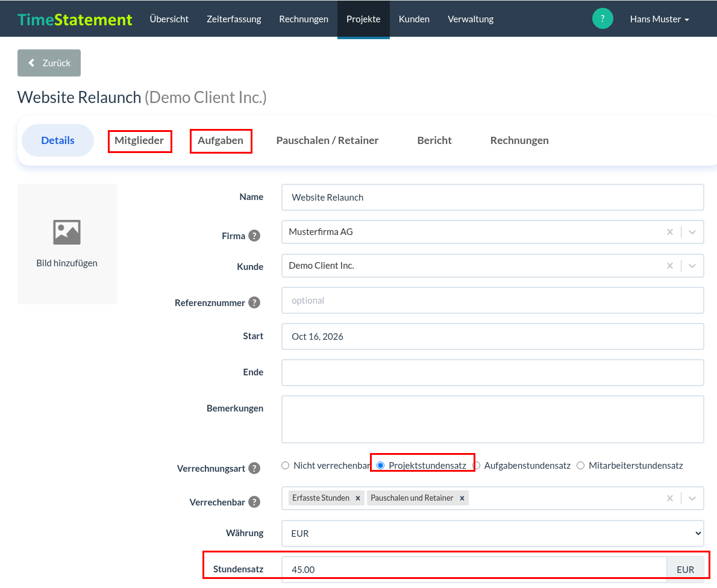Open the Hans Muster user menu

659,19
